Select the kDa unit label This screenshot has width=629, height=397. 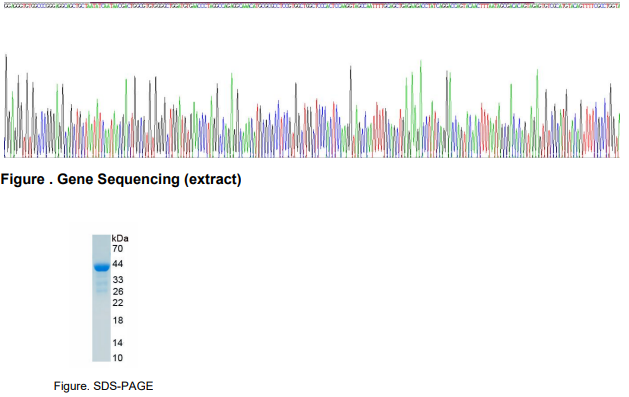[x=120, y=238]
